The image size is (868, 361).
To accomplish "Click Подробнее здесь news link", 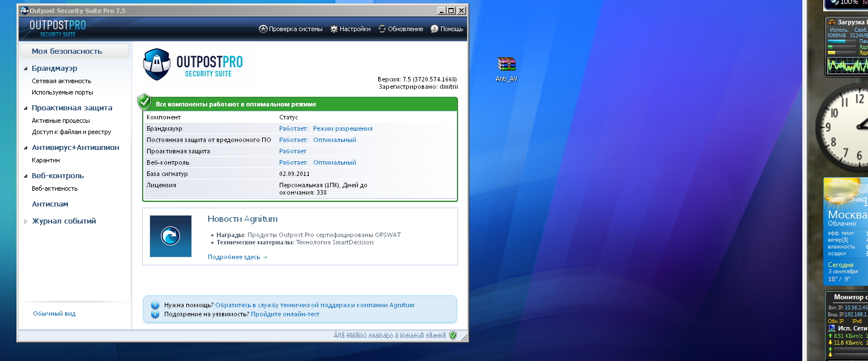I will 237,257.
